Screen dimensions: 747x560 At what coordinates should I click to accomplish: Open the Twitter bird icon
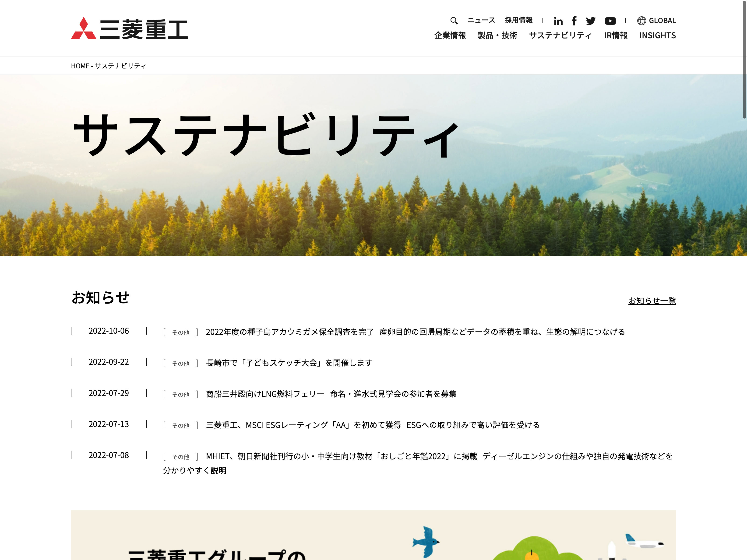[591, 21]
